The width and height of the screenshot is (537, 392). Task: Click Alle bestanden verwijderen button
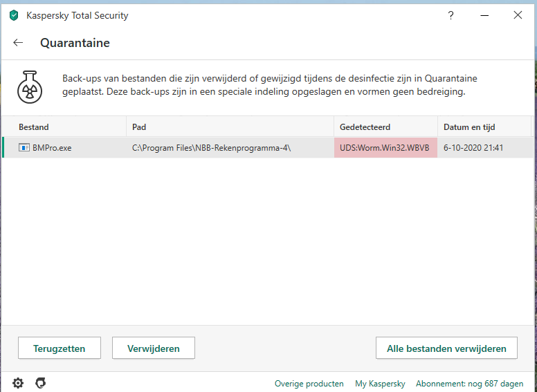point(446,348)
